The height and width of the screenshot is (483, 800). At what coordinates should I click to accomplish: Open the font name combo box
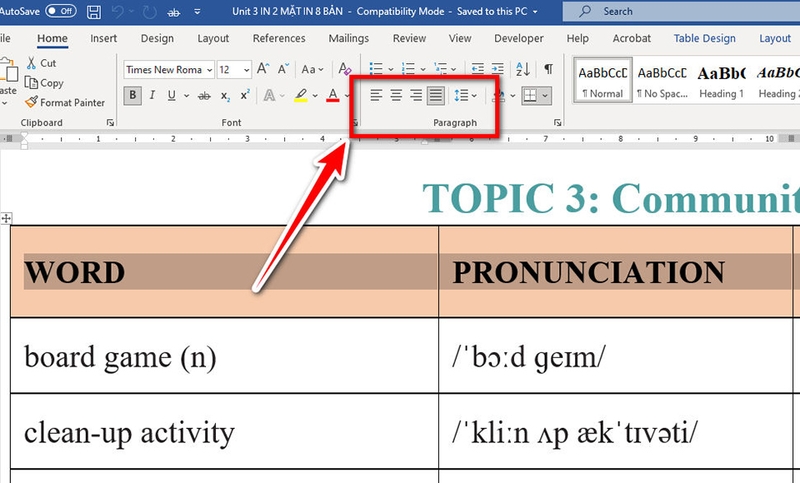[168, 70]
